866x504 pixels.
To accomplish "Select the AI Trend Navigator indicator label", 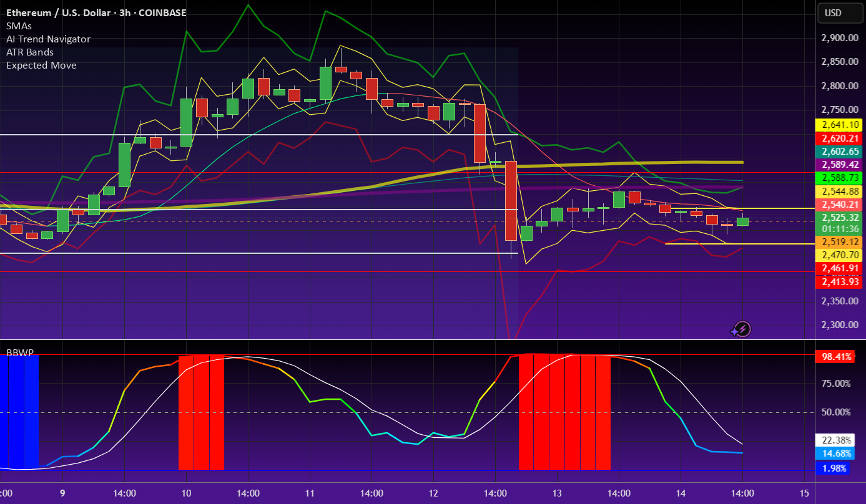I will tap(48, 39).
